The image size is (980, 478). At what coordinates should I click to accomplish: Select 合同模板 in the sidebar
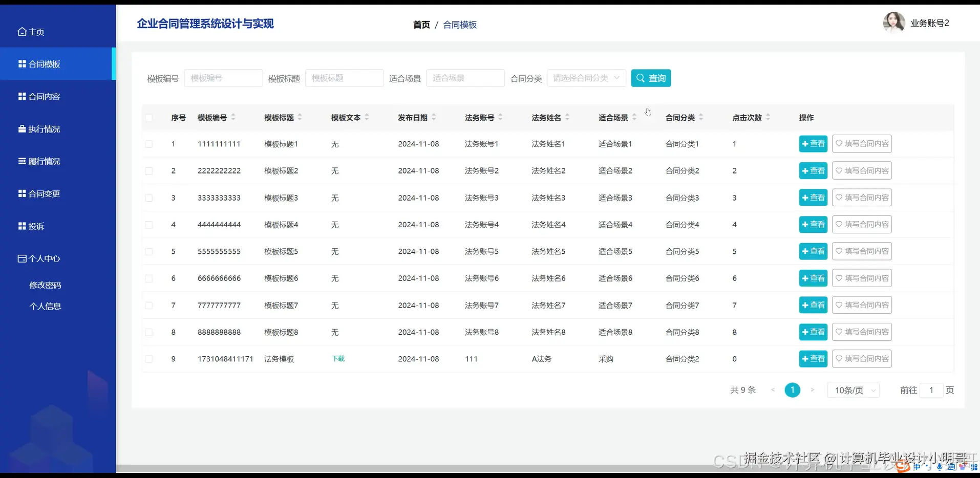point(44,63)
